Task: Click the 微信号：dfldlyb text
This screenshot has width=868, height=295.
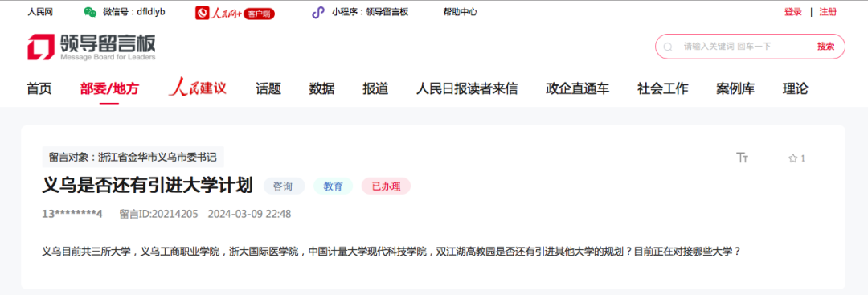Action: pos(134,12)
